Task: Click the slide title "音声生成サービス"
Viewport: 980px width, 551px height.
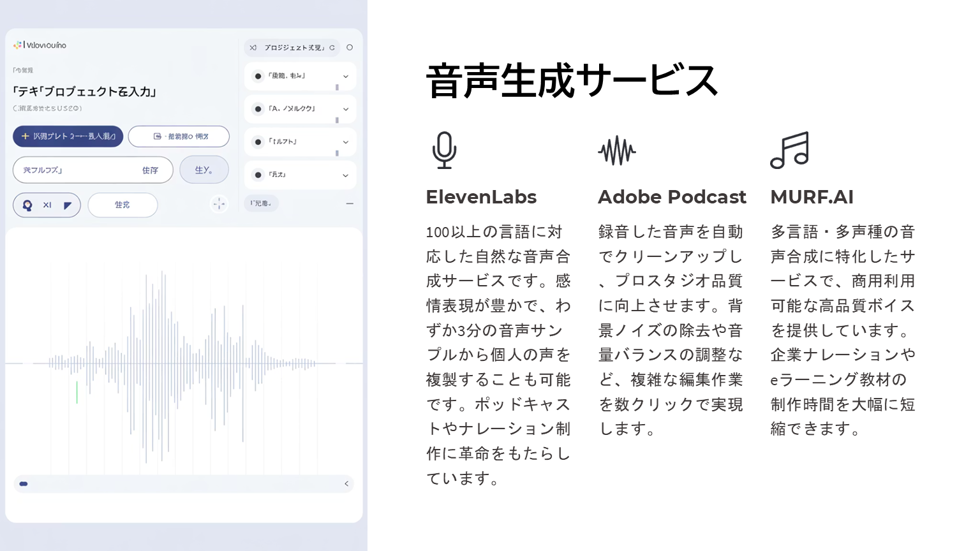Action: coord(572,81)
